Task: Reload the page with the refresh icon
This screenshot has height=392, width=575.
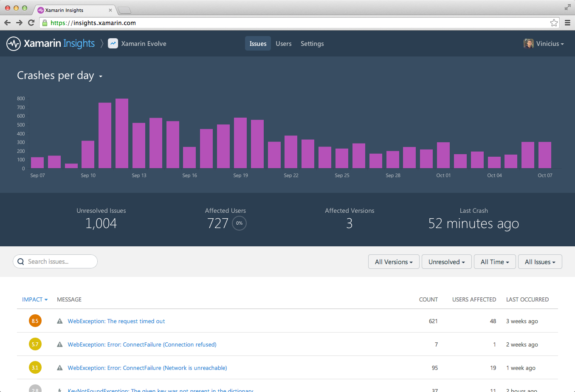Action: [x=31, y=23]
